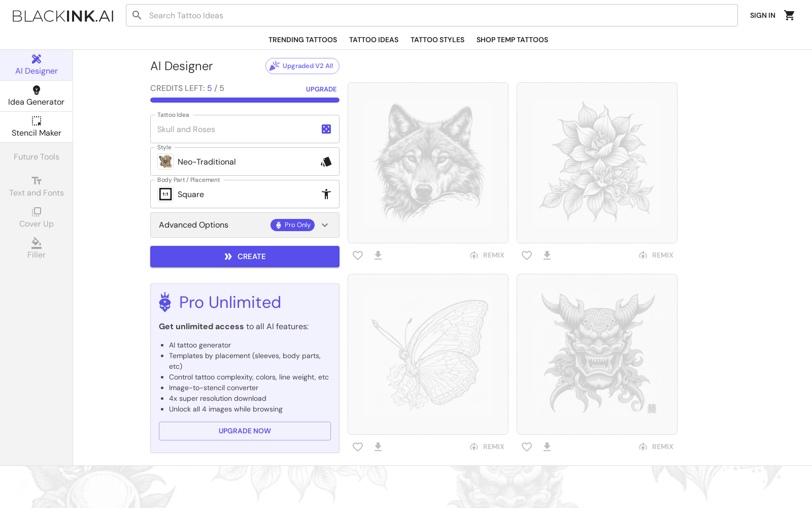
Task: Click the search magnifier icon
Action: tap(137, 15)
